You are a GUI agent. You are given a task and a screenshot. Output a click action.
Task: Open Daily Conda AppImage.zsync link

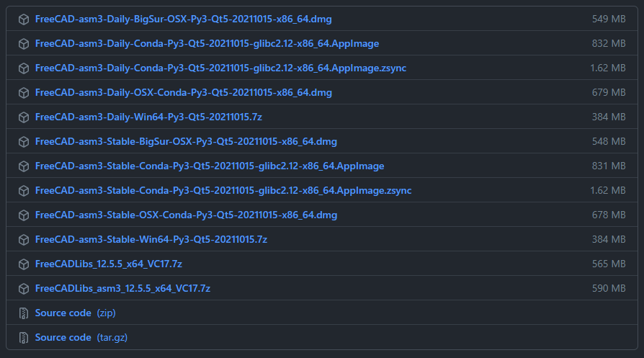tap(220, 68)
